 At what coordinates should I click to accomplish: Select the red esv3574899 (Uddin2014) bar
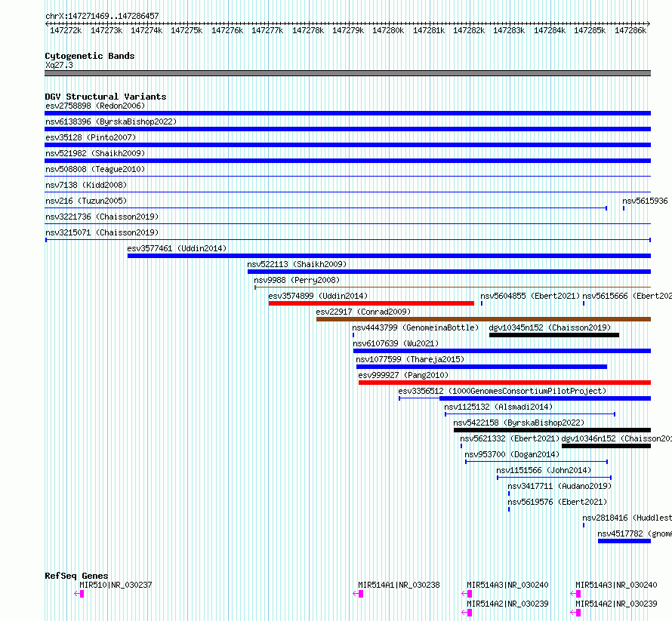pos(371,303)
